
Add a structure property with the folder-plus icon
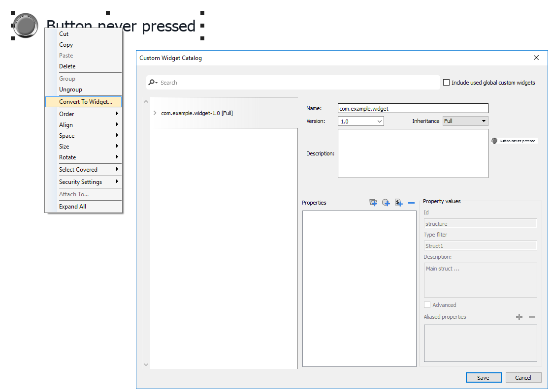click(373, 202)
